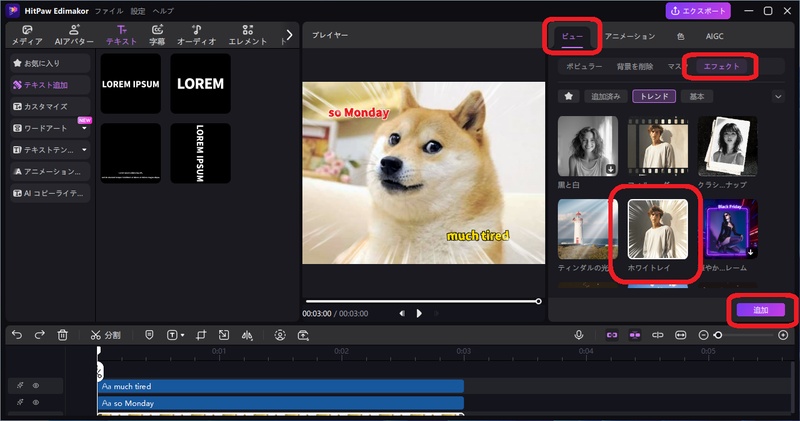Click the mirror flip icon in the timeline toolbar

247,335
